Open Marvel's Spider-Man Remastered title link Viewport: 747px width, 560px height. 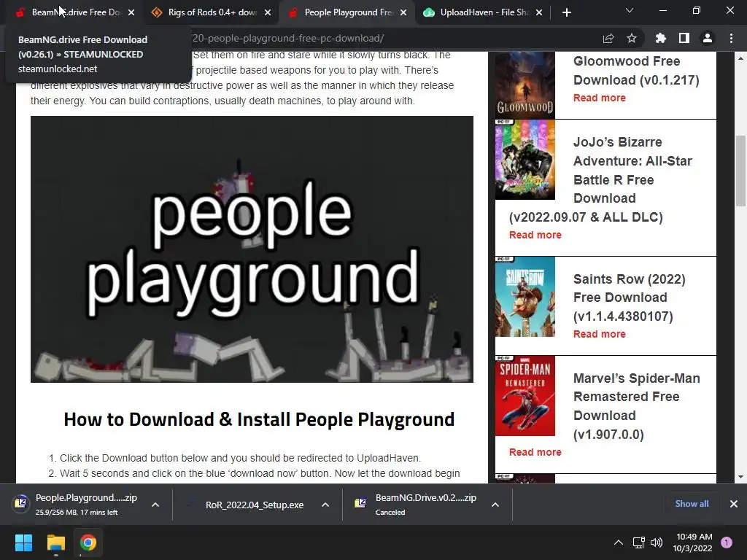click(x=636, y=405)
